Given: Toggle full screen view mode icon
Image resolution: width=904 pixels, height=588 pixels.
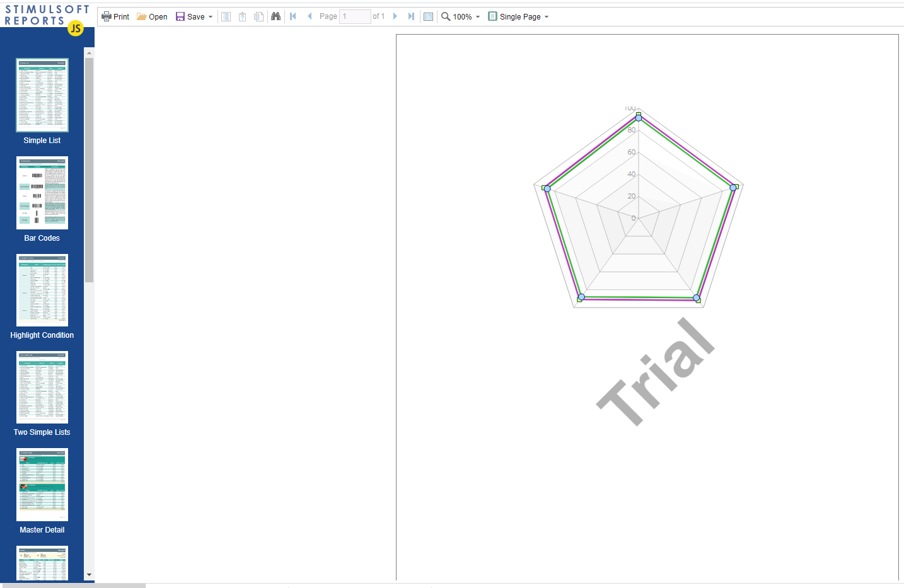Looking at the screenshot, I should tap(428, 16).
